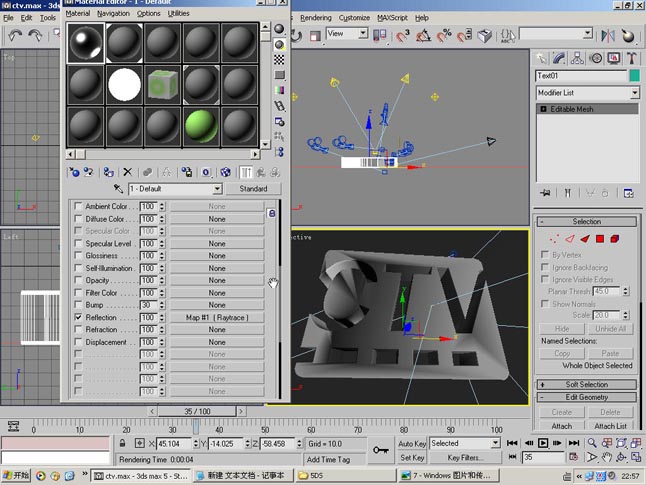Click Show Map in Viewport icon
The width and height of the screenshot is (646, 485).
tap(225, 172)
